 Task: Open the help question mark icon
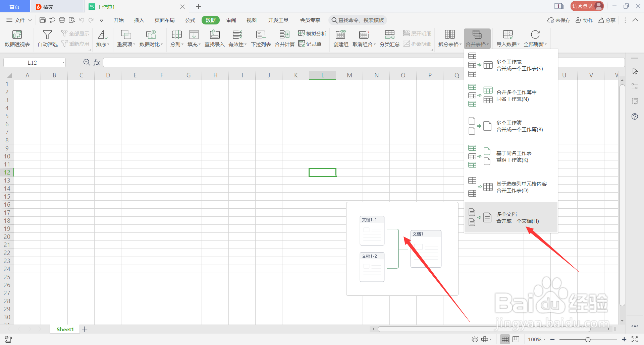point(635,117)
